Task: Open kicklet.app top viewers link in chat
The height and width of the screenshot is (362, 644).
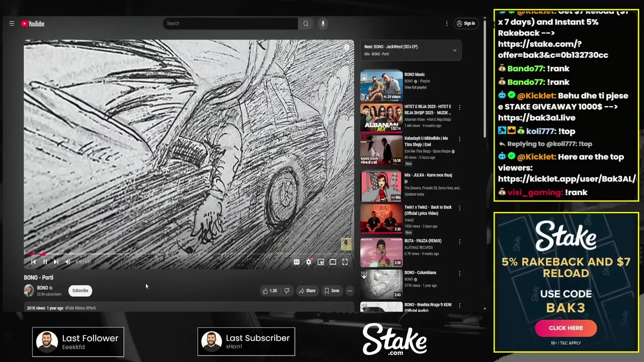Action: (x=567, y=179)
